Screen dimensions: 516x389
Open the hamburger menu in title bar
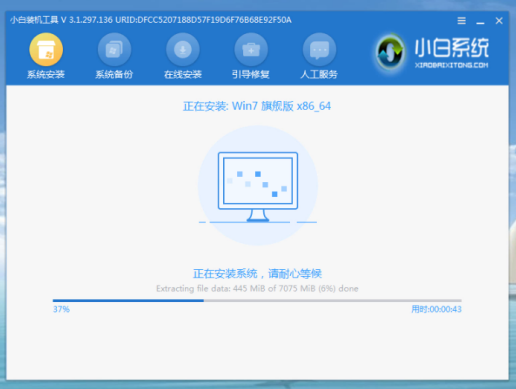pos(461,21)
